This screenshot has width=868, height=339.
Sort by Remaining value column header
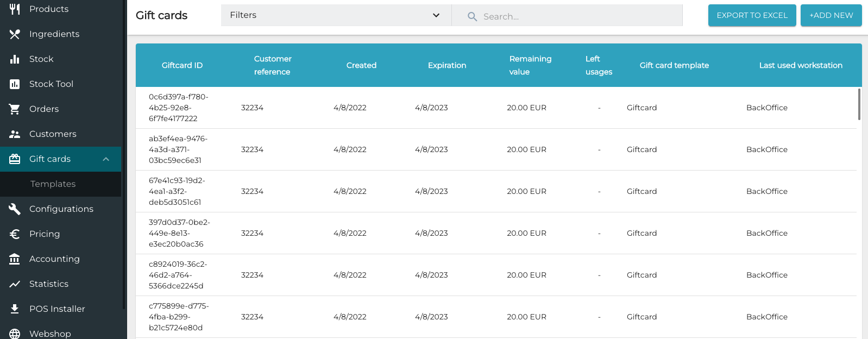(530, 65)
